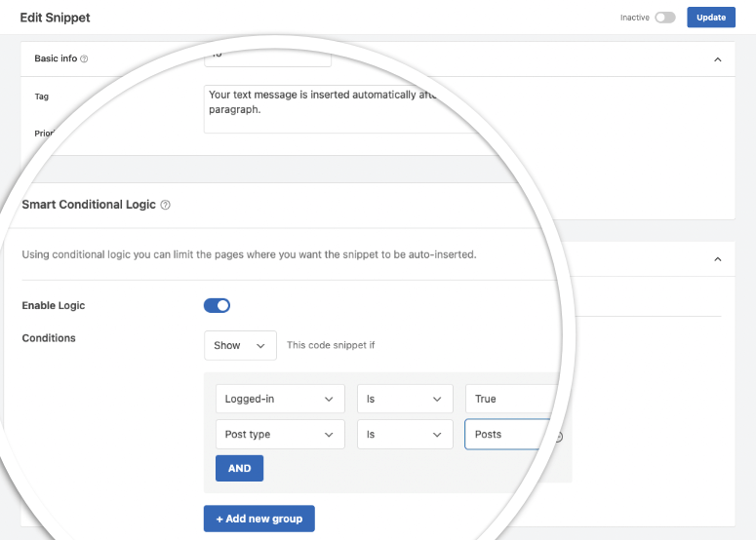Click the Smart Conditional Logic heading
This screenshot has height=540, width=756.
pyautogui.click(x=89, y=205)
